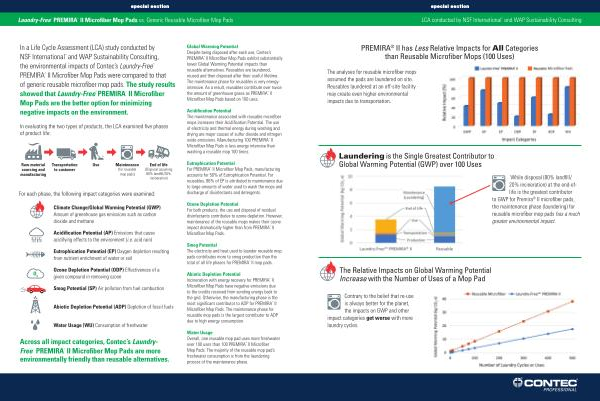Click the Laundry-Free PREMIRA II stacked bar

click(386, 231)
